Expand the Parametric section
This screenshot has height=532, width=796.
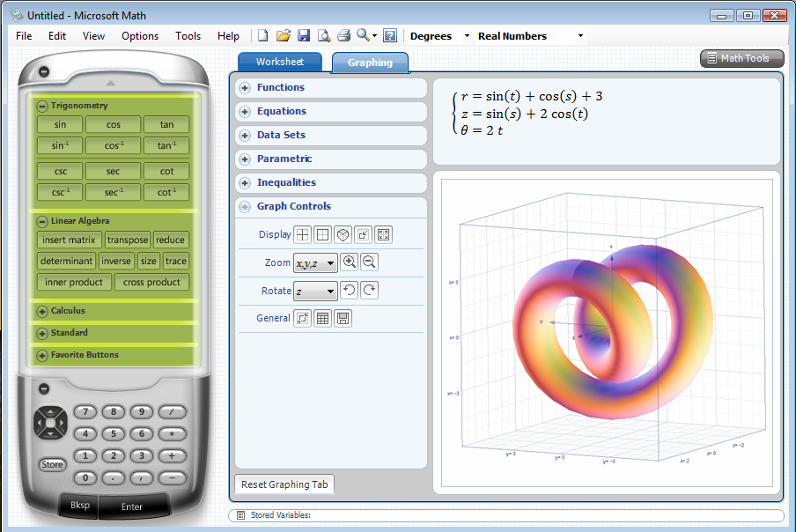245,159
